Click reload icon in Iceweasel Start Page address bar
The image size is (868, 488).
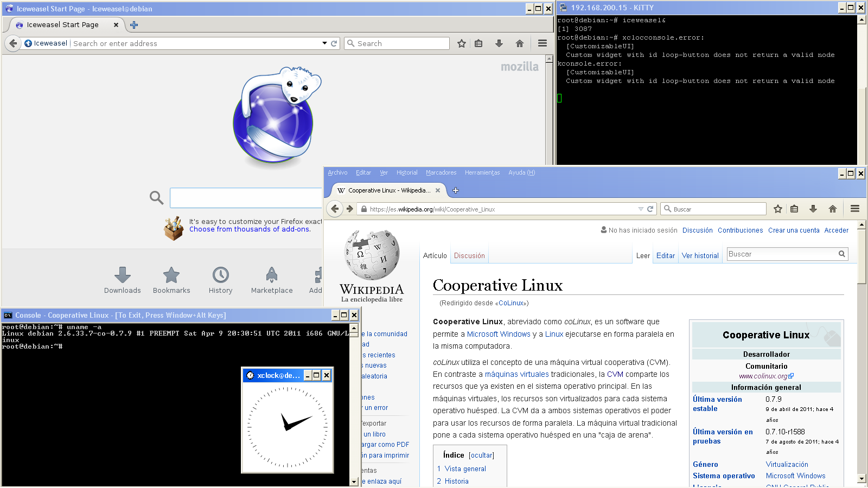(x=334, y=43)
